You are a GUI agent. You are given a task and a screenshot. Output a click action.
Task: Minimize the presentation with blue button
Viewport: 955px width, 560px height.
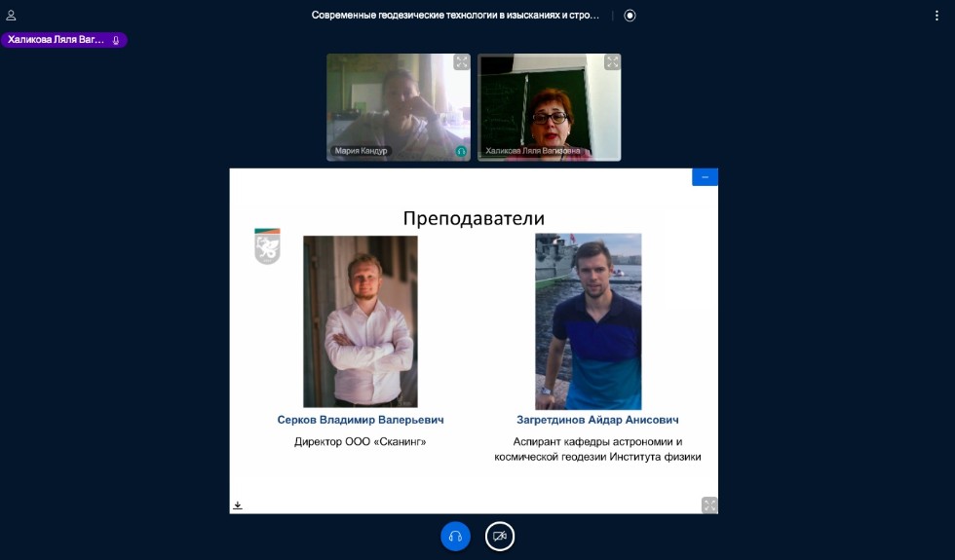point(705,177)
